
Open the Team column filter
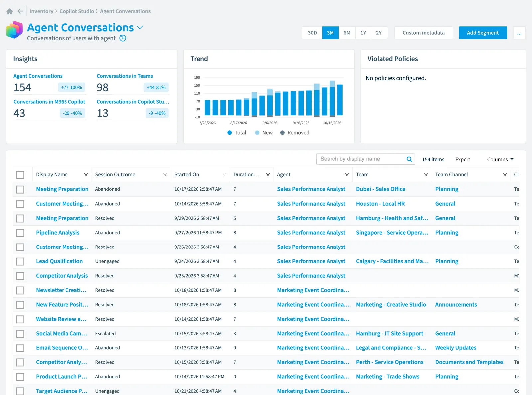click(426, 175)
